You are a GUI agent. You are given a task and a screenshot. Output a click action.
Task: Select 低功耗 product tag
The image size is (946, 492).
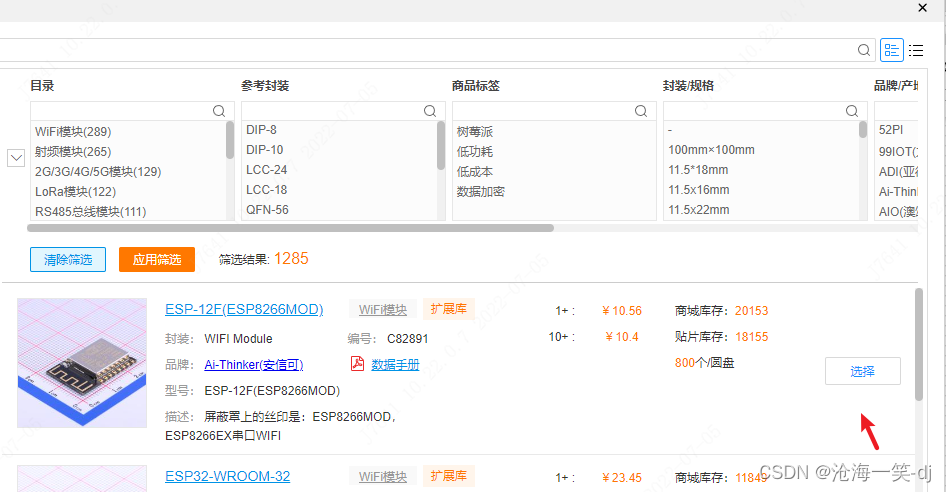click(475, 152)
